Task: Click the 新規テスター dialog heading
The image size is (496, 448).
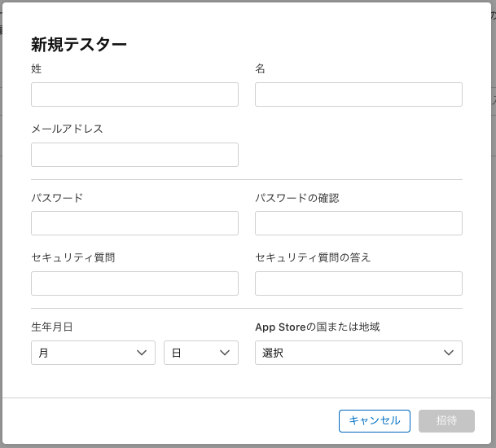Action: pos(79,45)
